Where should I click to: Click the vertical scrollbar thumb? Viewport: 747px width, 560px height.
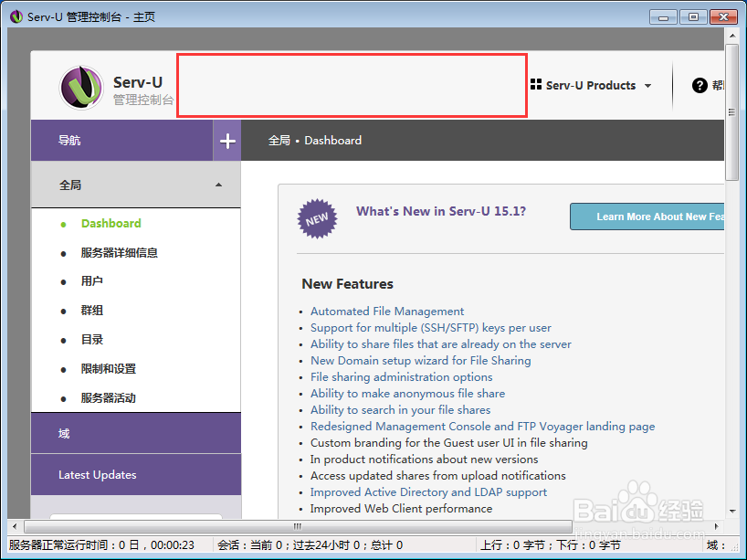click(x=732, y=112)
